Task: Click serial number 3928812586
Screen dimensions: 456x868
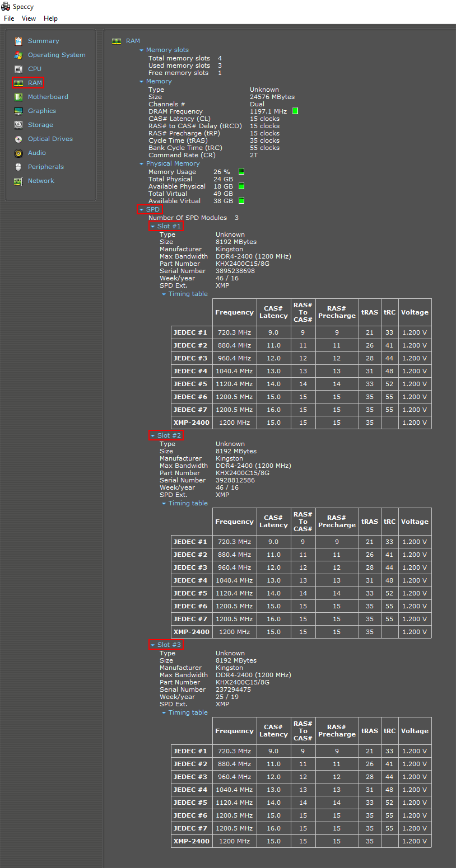Action: pyautogui.click(x=235, y=480)
